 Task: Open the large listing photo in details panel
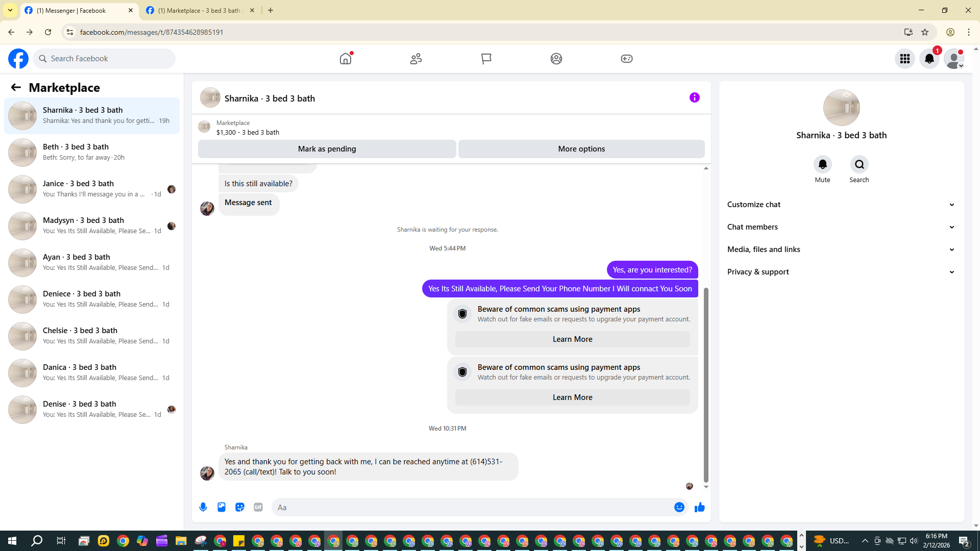tap(842, 108)
